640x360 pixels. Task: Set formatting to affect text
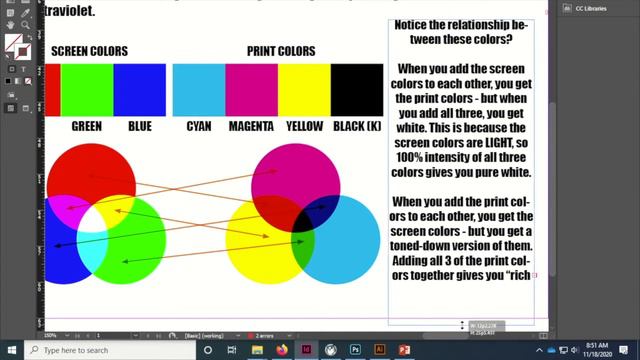pos(23,69)
